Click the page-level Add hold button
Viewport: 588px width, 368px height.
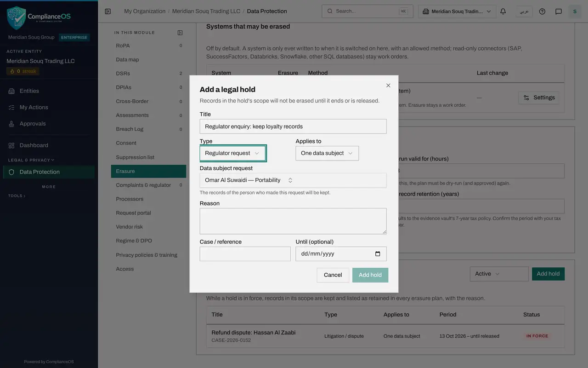click(548, 274)
